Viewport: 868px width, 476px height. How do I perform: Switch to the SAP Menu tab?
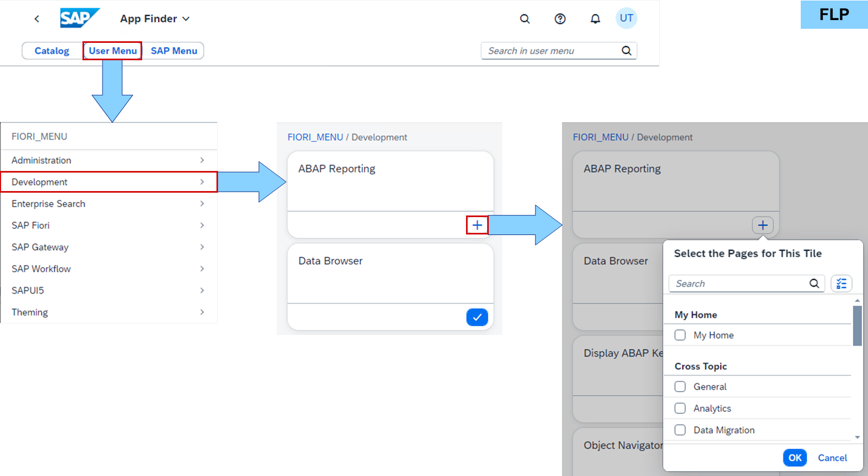click(x=174, y=51)
